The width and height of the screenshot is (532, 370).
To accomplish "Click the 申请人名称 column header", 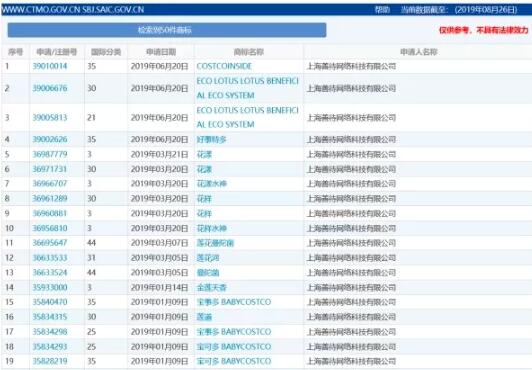I will click(419, 52).
